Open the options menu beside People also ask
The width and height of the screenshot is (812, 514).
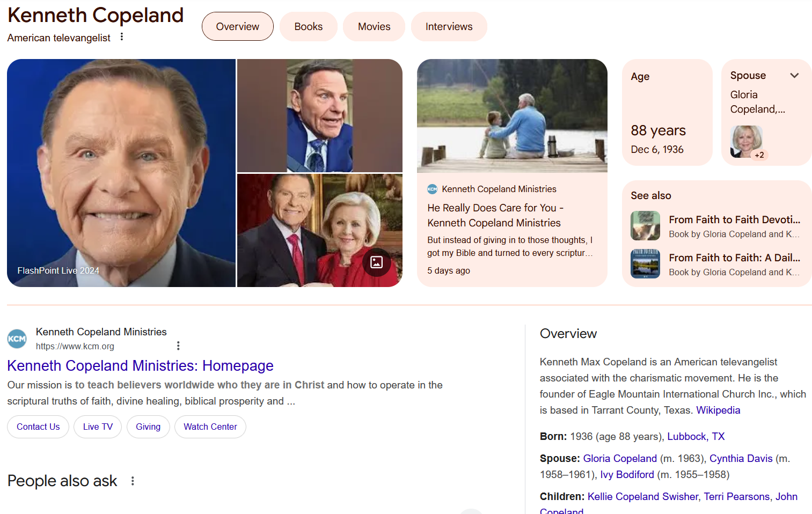(133, 481)
